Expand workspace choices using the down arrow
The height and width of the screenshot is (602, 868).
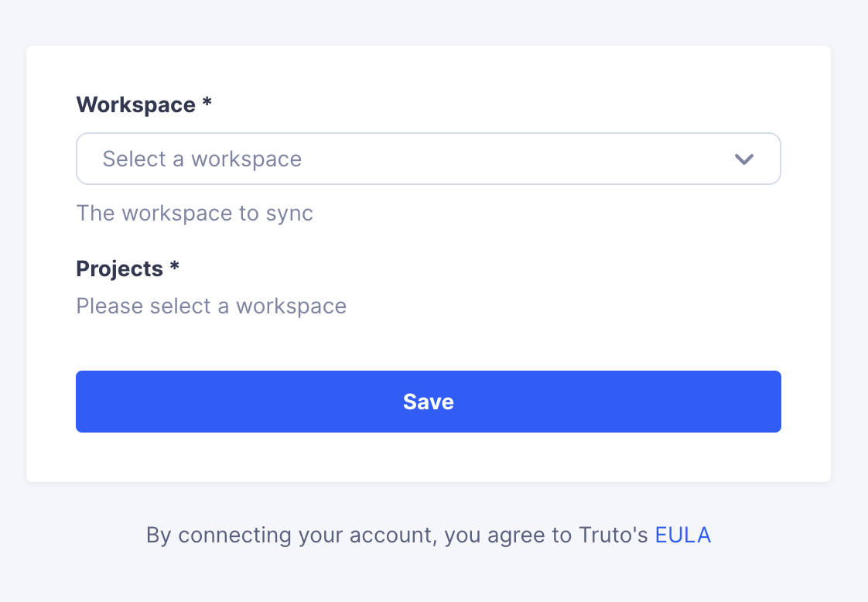(x=743, y=159)
